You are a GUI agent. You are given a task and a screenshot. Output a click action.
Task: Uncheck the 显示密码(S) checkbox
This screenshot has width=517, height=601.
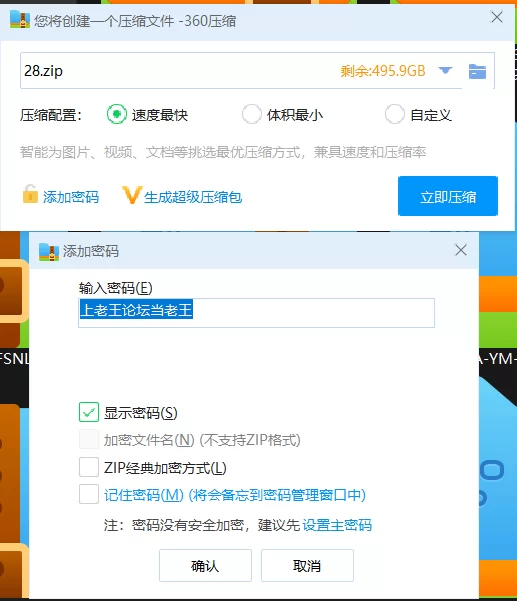coord(89,412)
